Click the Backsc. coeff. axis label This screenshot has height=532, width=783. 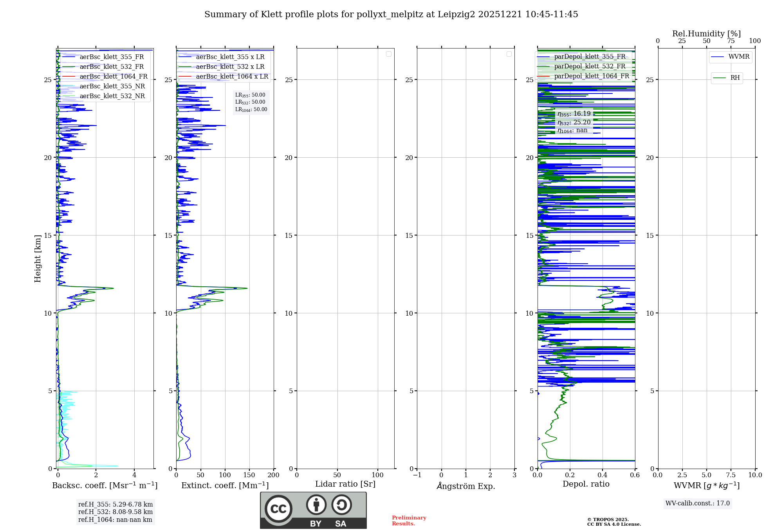click(x=105, y=485)
